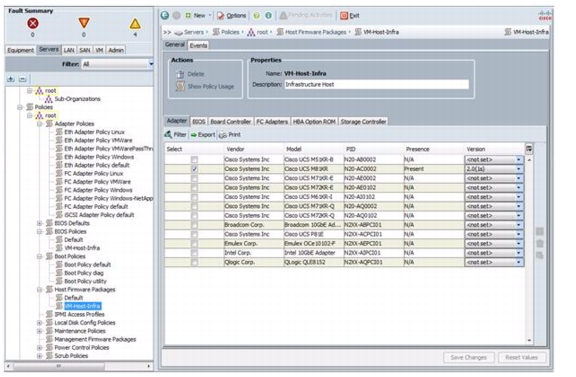Image resolution: width=576 pixels, height=377 pixels.
Task: Open Options in the toolbar
Action: (x=231, y=15)
